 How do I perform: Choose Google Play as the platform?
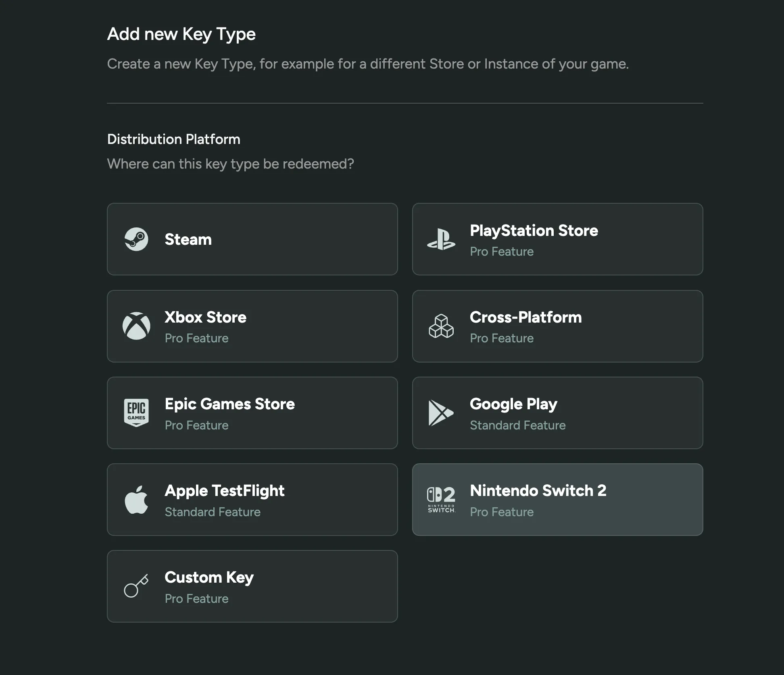tap(558, 412)
